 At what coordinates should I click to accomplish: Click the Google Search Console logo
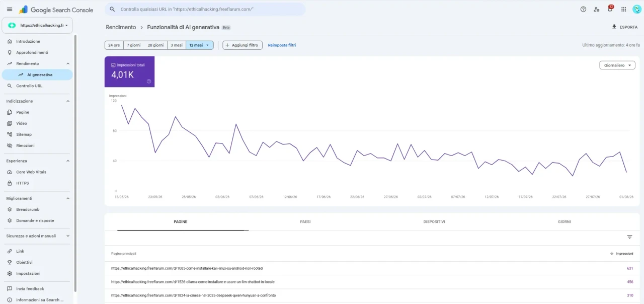point(56,10)
